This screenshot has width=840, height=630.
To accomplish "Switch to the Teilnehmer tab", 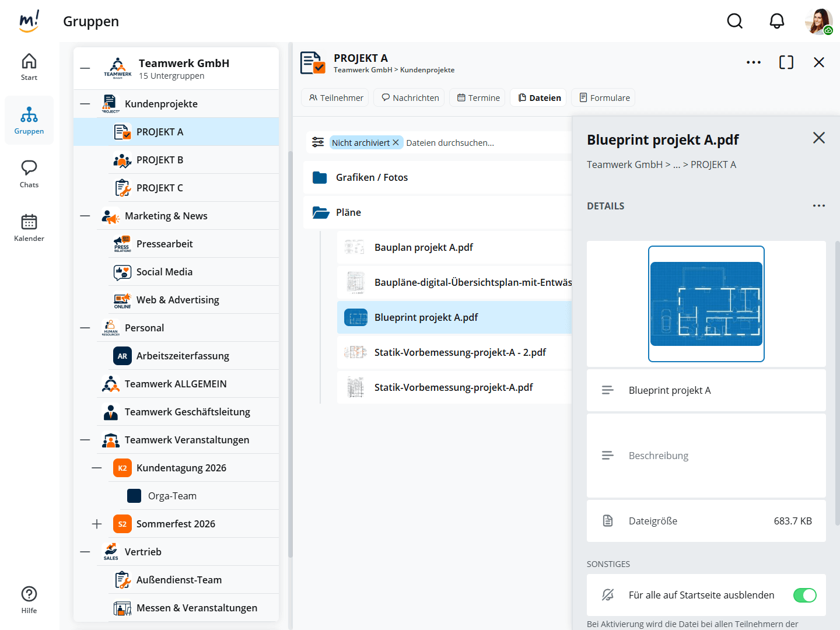I will (x=336, y=98).
